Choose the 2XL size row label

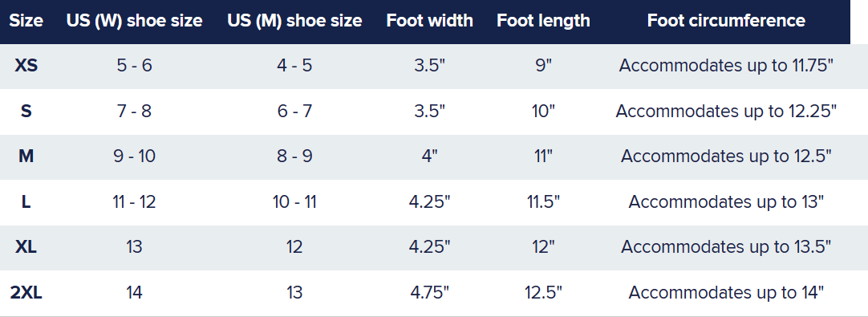[x=26, y=292]
